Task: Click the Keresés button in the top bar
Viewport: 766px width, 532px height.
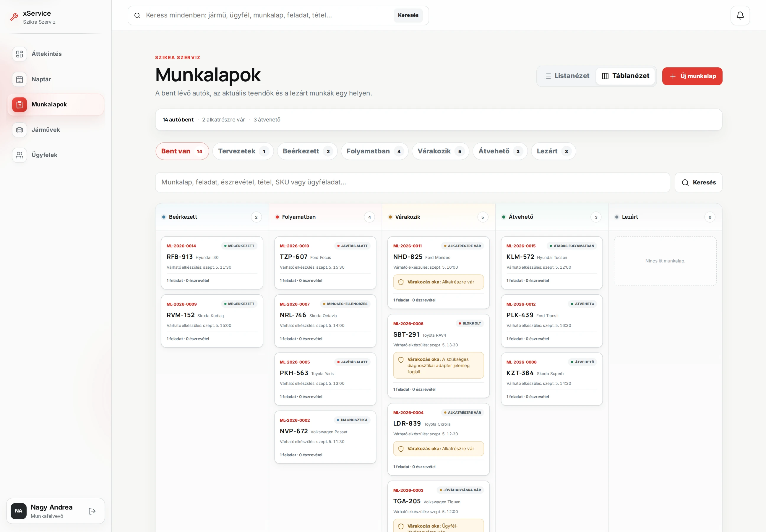Action: [408, 15]
